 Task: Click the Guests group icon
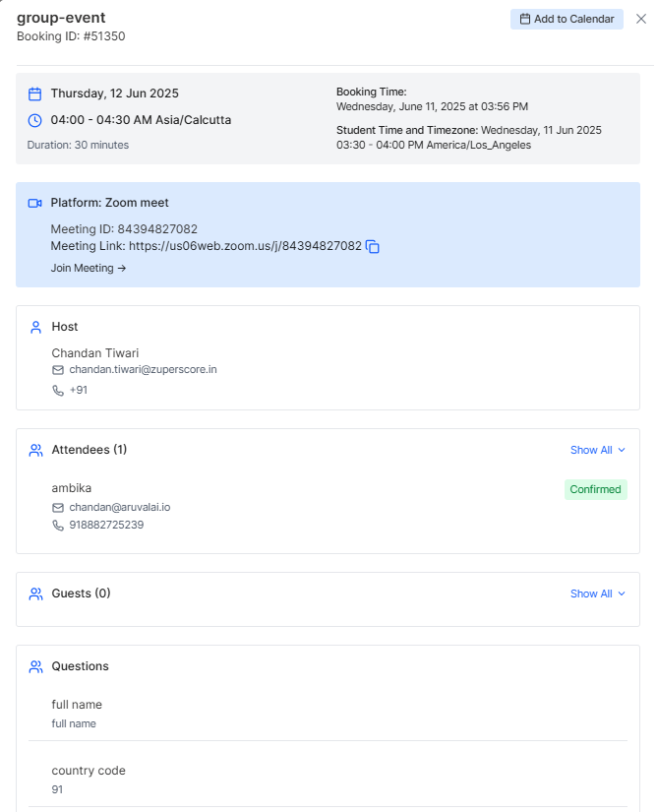(x=35, y=593)
